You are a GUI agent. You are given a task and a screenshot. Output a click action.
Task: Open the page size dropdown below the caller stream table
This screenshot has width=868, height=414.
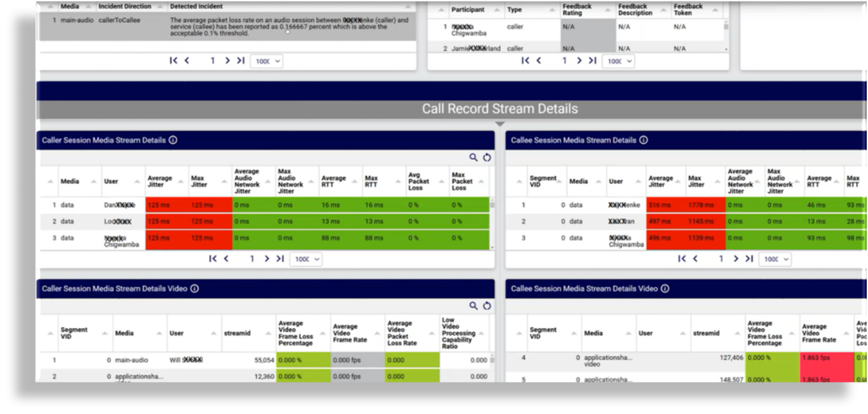click(x=306, y=260)
